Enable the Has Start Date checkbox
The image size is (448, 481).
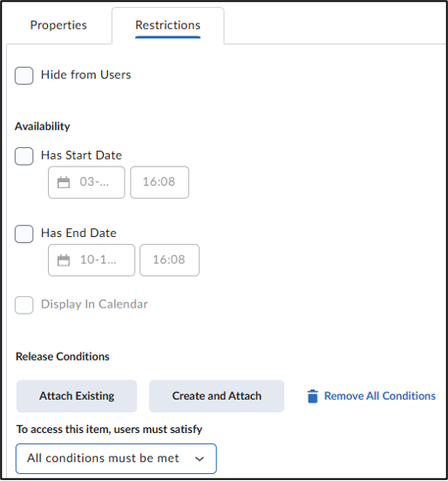(x=24, y=156)
